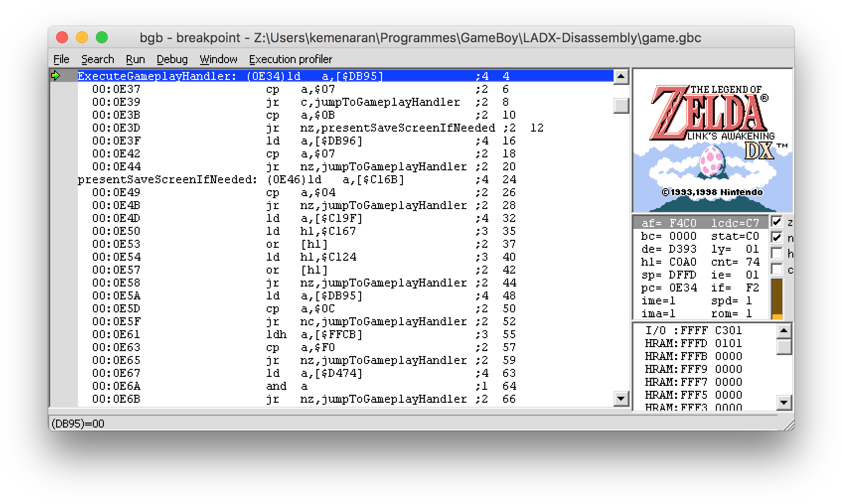Toggle the n flag checkbox
Image resolution: width=842 pixels, height=504 pixels.
[x=777, y=237]
